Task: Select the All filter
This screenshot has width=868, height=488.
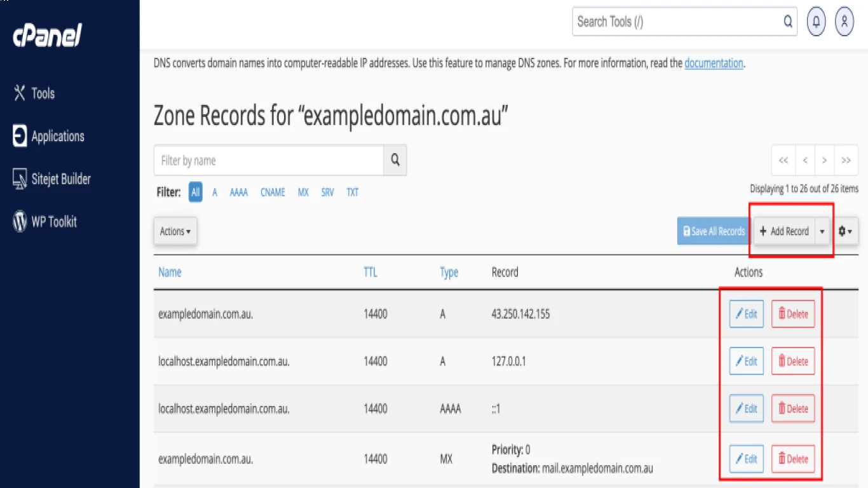Action: [196, 192]
